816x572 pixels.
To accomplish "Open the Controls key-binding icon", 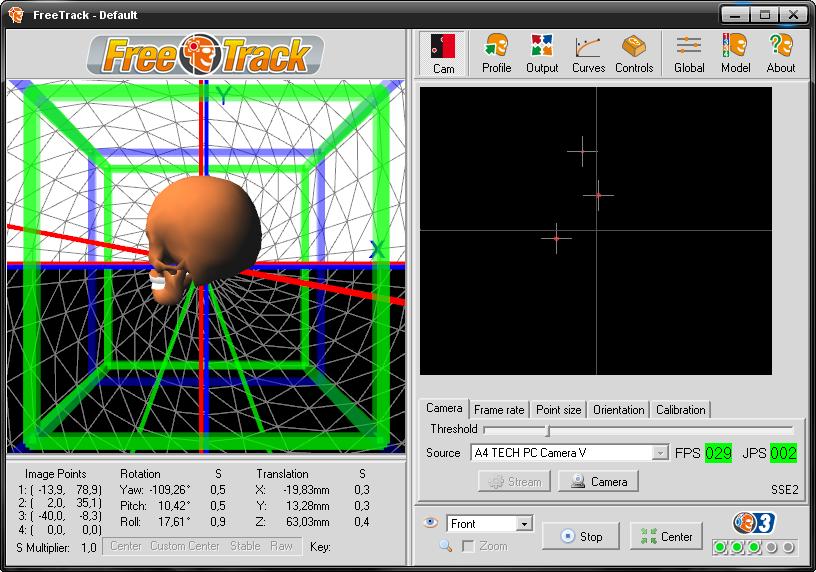I will (x=634, y=54).
